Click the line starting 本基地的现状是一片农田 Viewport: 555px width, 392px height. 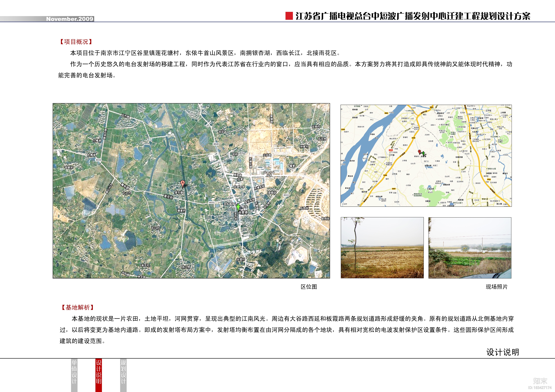[293, 319]
